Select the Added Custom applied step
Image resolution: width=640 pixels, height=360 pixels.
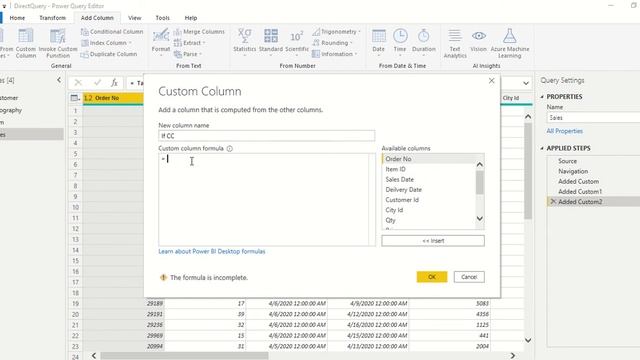click(578, 181)
